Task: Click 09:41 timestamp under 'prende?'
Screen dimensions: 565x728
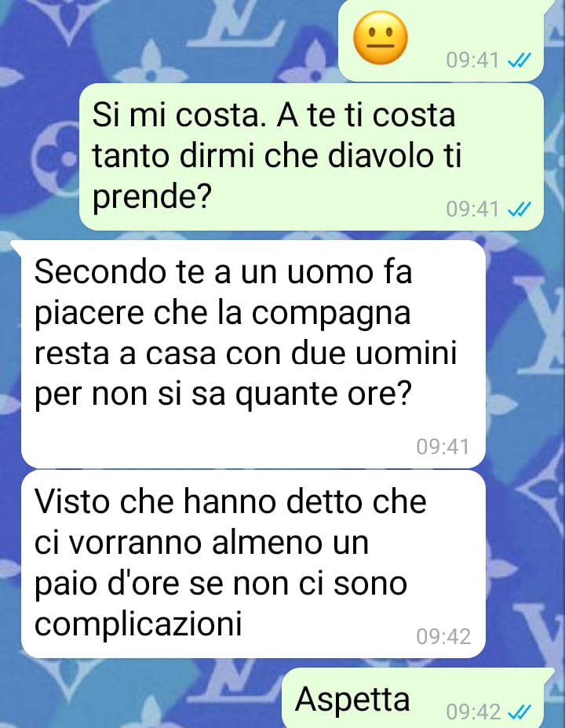Action: (x=472, y=209)
